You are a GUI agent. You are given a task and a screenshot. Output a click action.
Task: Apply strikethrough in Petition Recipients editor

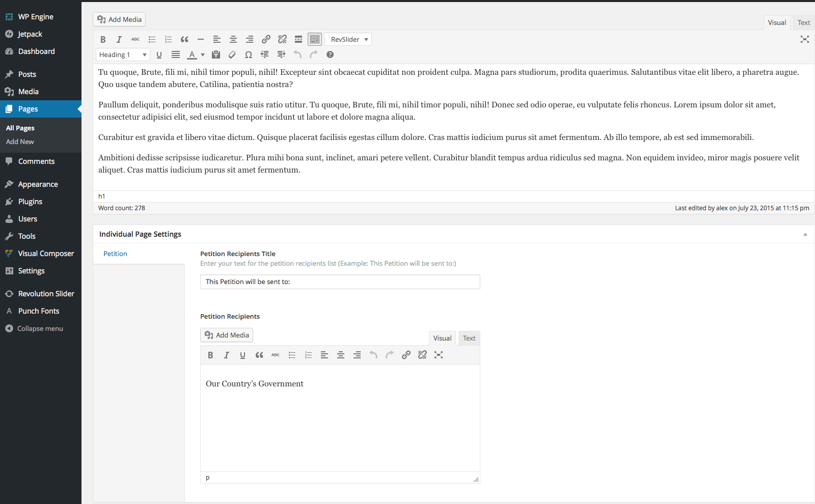(x=276, y=355)
